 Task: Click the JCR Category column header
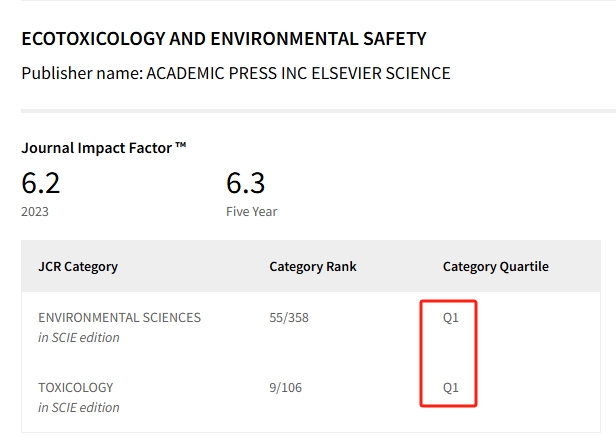[x=78, y=267]
